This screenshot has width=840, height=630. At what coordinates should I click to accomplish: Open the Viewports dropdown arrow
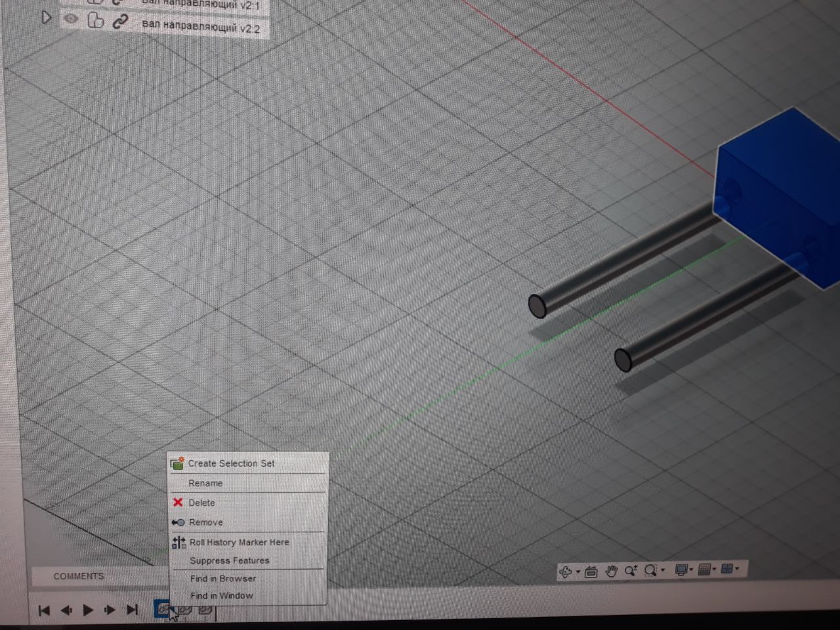(737, 568)
